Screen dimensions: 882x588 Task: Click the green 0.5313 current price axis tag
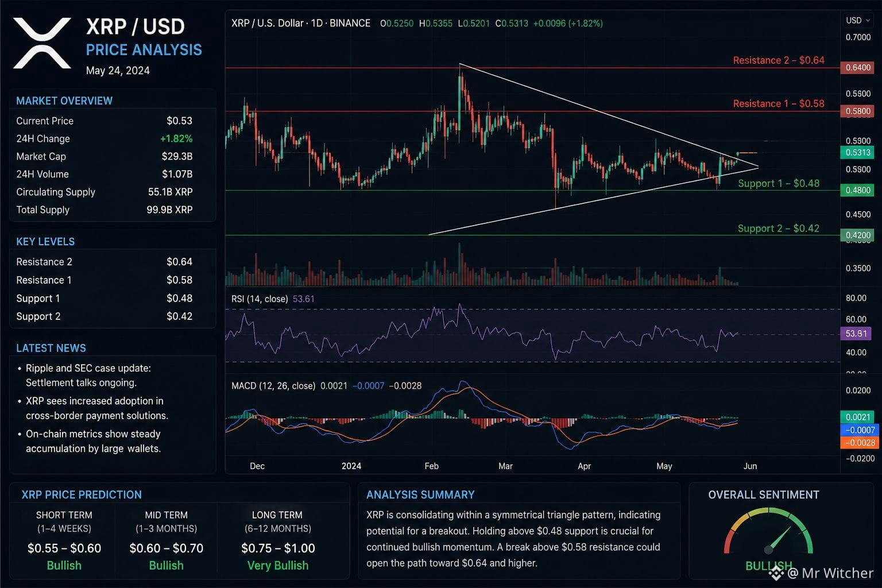(x=858, y=153)
